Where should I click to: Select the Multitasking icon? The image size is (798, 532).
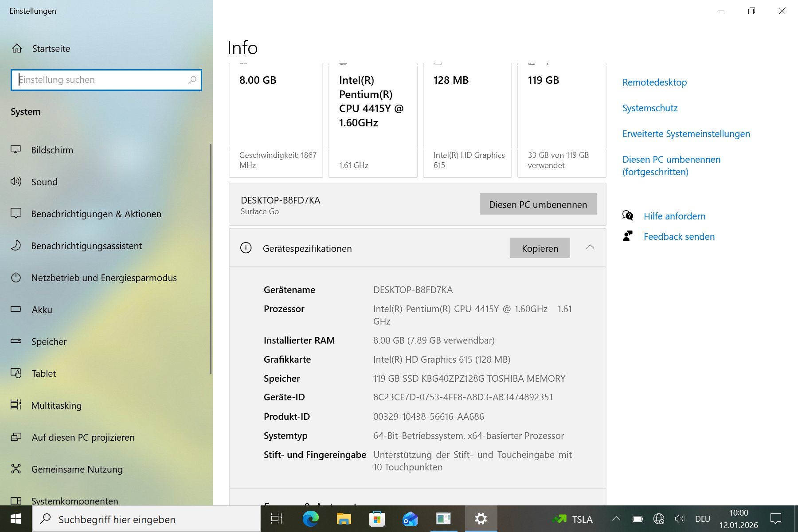pos(16,405)
